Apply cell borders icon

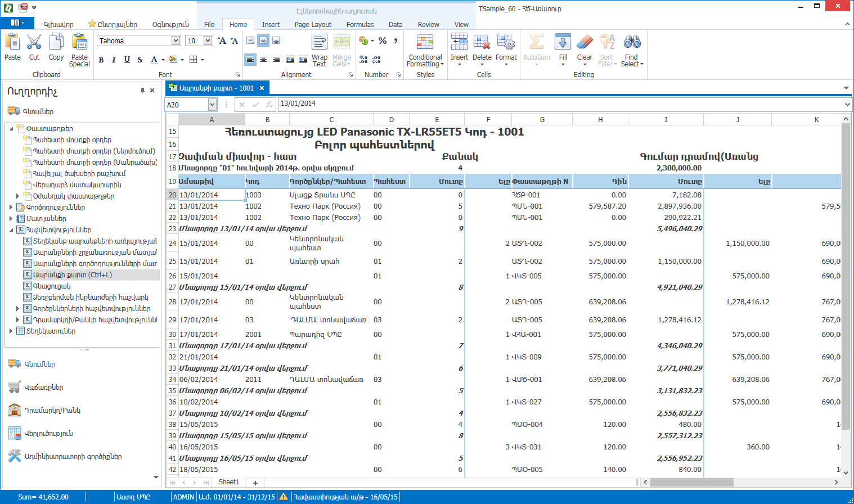(x=194, y=60)
